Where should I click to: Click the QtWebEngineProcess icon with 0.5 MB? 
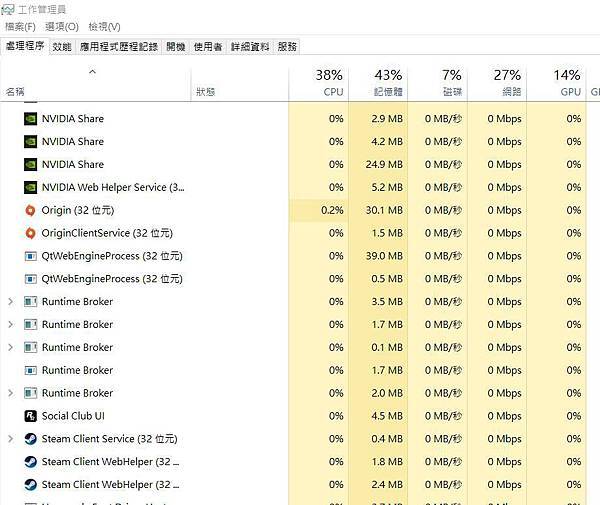[31, 279]
